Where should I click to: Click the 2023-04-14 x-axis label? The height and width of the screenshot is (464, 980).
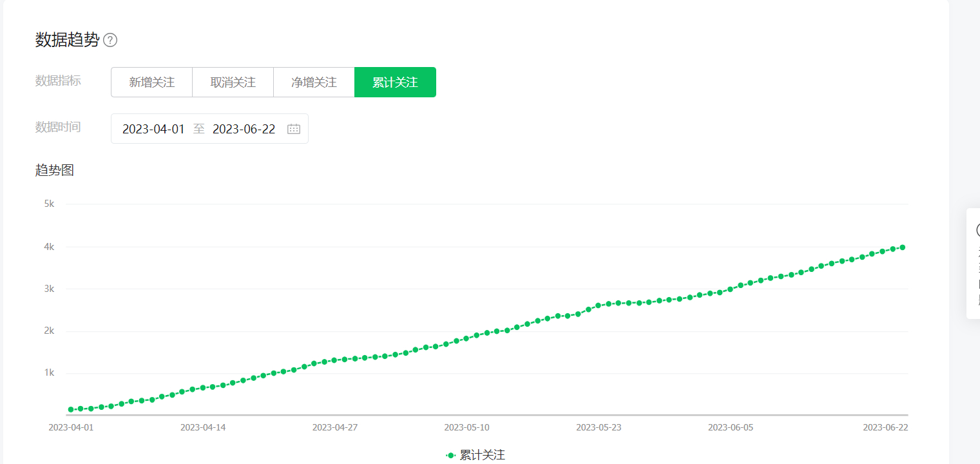point(203,427)
